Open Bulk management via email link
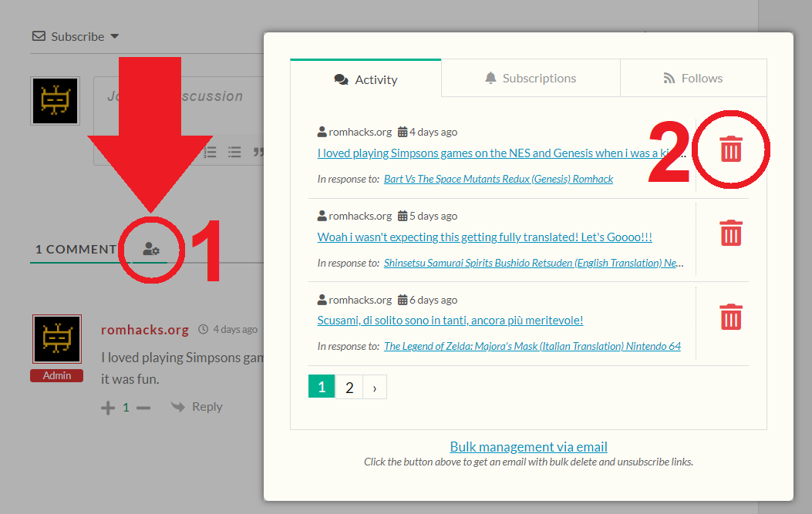The image size is (812, 514). (x=528, y=447)
